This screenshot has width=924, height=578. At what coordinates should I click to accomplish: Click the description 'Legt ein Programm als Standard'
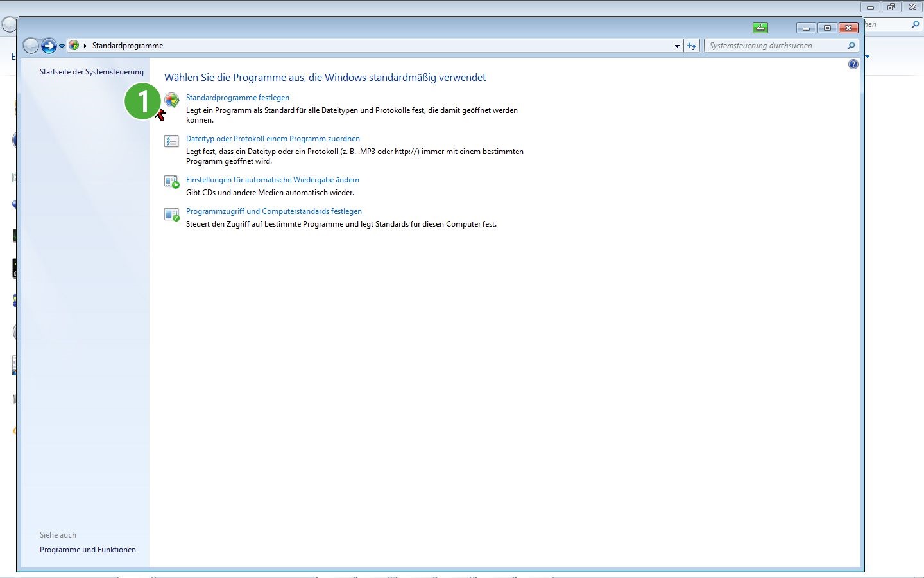pos(352,115)
